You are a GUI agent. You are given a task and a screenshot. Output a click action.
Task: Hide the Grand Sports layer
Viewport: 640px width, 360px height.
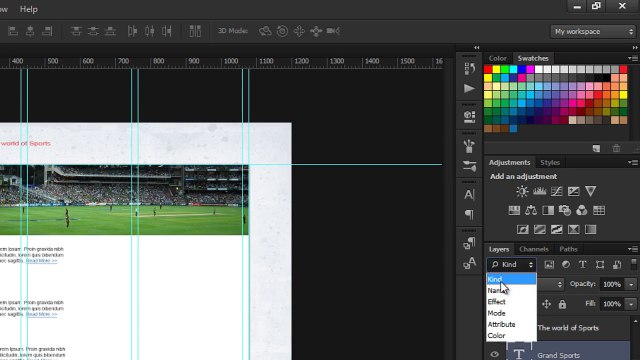click(494, 354)
